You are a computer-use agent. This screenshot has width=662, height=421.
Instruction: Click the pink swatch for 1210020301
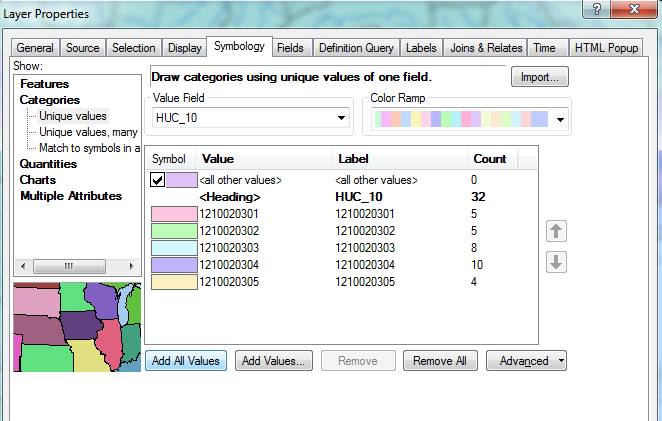[172, 214]
